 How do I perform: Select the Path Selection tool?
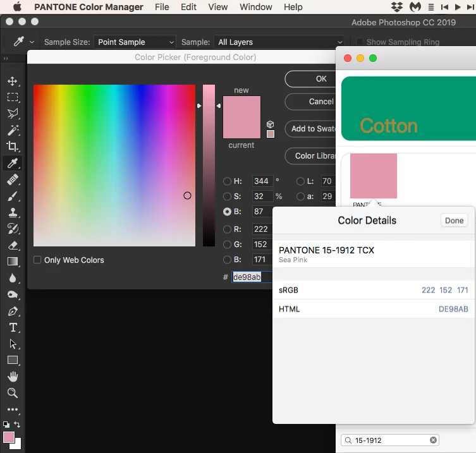(x=13, y=344)
